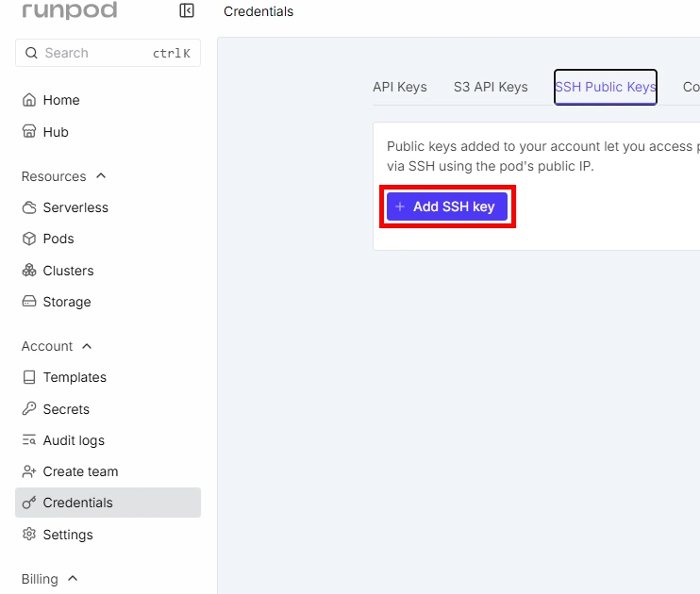This screenshot has width=700, height=594.
Task: Click the Audit logs icon
Action: click(x=29, y=440)
